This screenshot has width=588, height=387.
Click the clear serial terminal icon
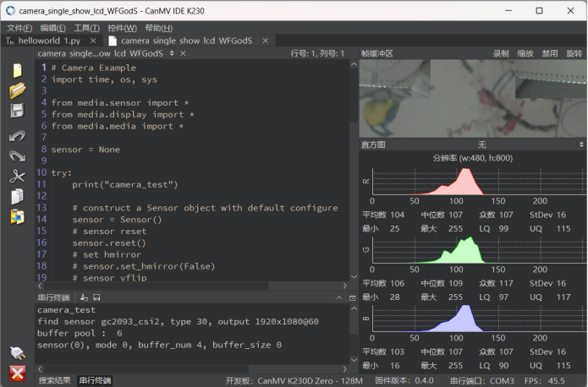coord(84,297)
